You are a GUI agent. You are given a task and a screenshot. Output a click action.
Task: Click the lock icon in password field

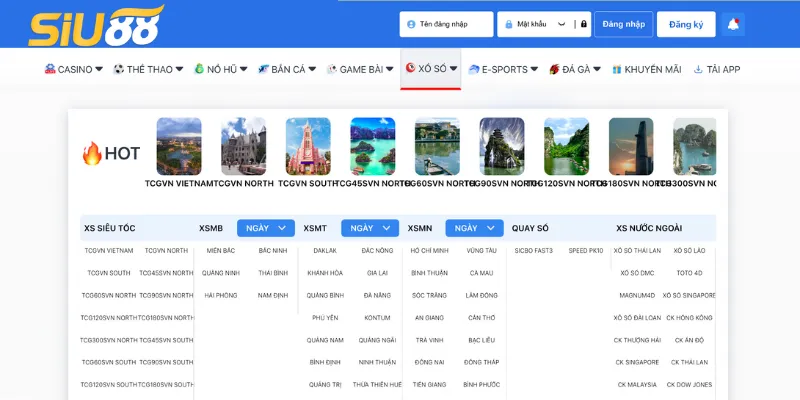coord(509,24)
